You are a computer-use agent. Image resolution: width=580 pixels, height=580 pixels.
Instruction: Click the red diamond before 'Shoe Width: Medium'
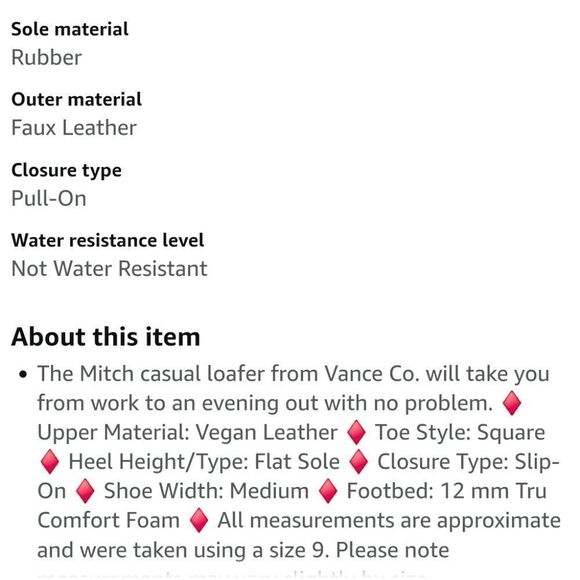85,491
